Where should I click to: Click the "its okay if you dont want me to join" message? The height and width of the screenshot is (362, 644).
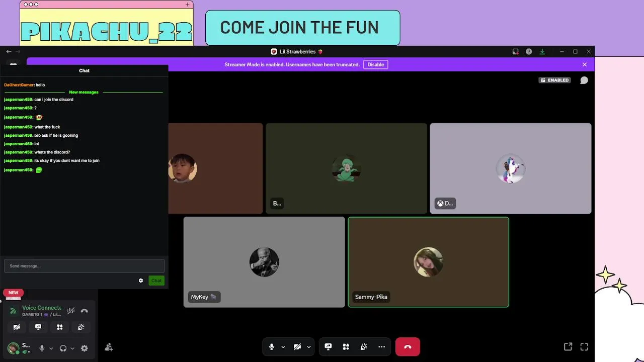pos(67,161)
